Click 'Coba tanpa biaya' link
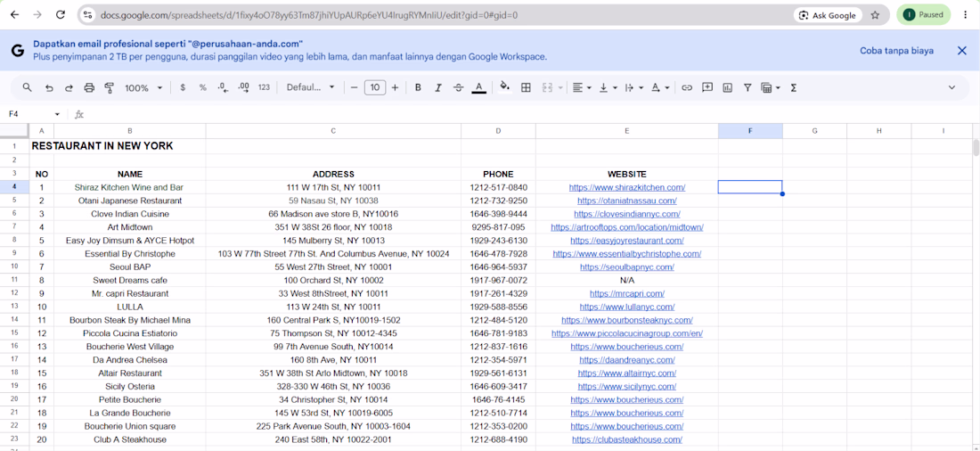980x451 pixels. 896,51
